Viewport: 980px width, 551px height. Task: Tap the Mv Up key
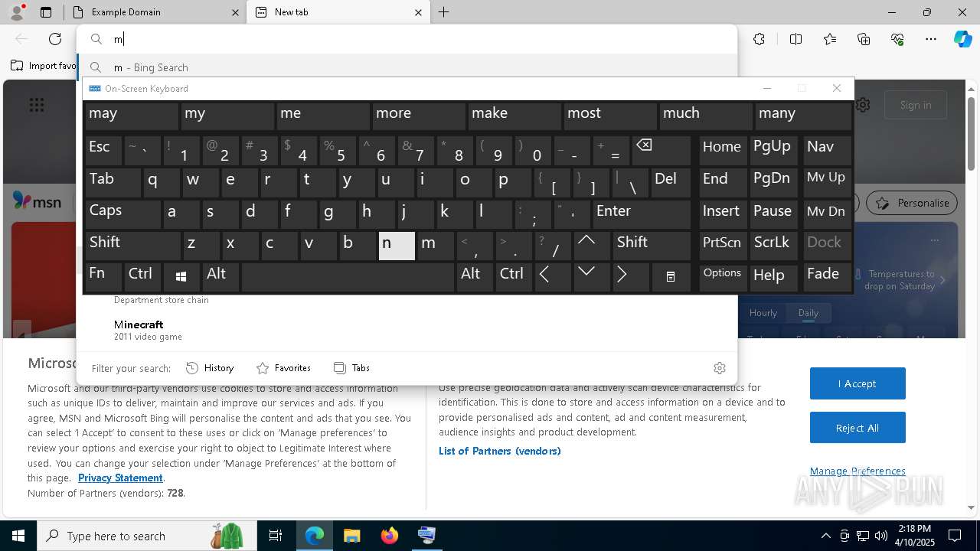[827, 182]
